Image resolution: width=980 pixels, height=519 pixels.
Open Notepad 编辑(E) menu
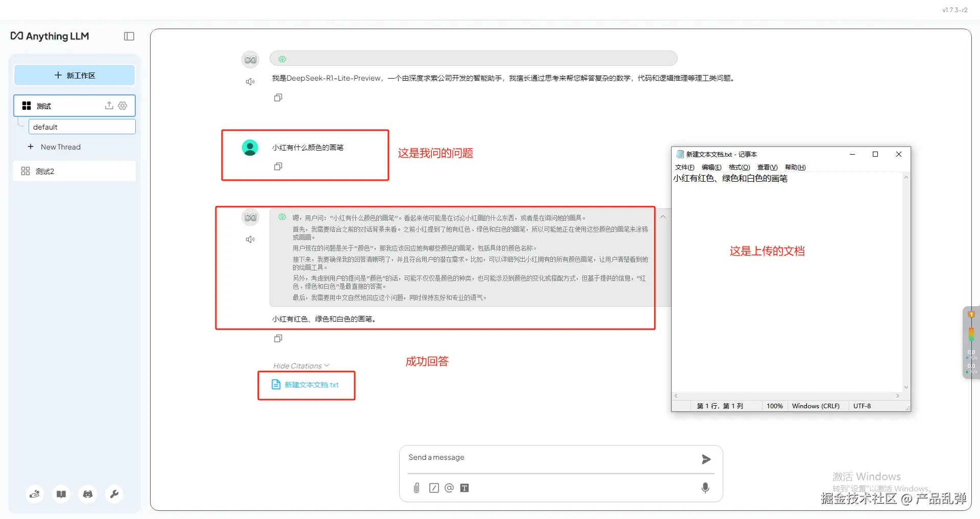[x=712, y=167]
